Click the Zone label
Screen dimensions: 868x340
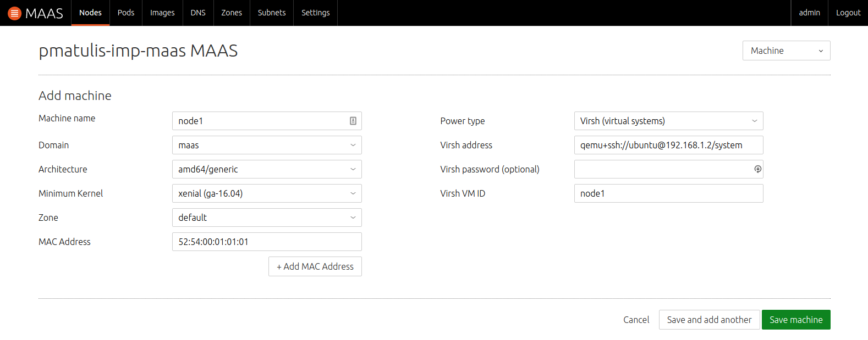pos(48,218)
